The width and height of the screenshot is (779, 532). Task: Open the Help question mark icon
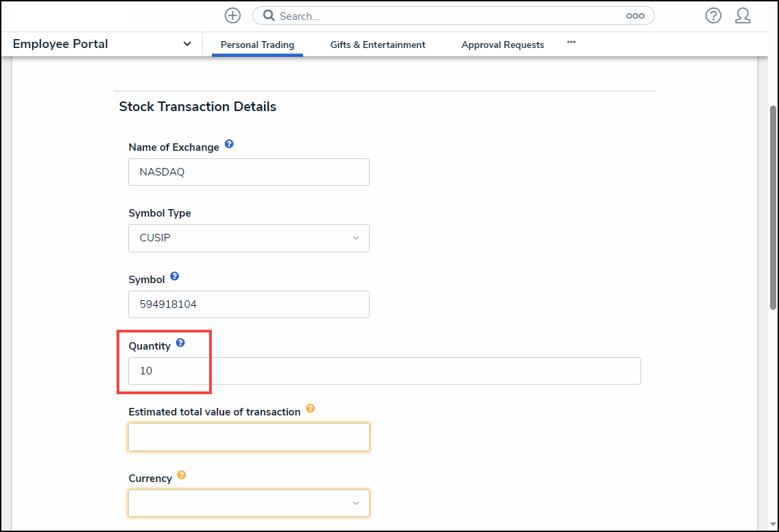point(713,16)
